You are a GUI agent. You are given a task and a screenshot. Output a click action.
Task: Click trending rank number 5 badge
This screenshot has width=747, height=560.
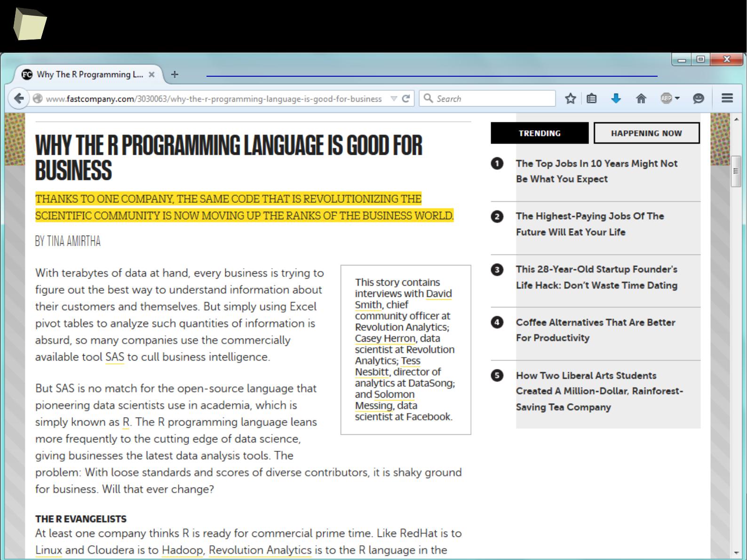coord(497,376)
